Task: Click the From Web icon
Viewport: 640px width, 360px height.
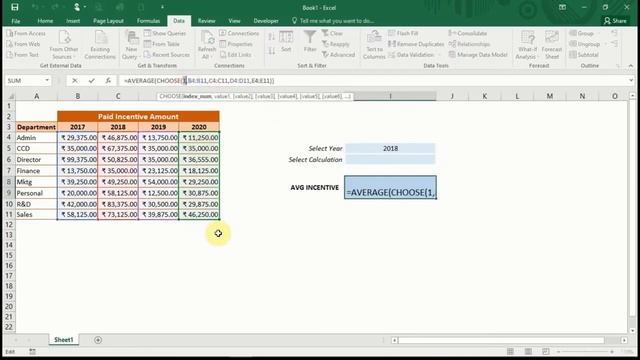Action: tap(24, 44)
